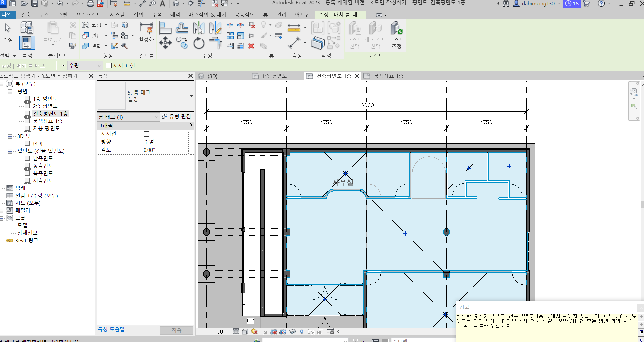
Task: Click the Edit Type button
Action: (177, 116)
